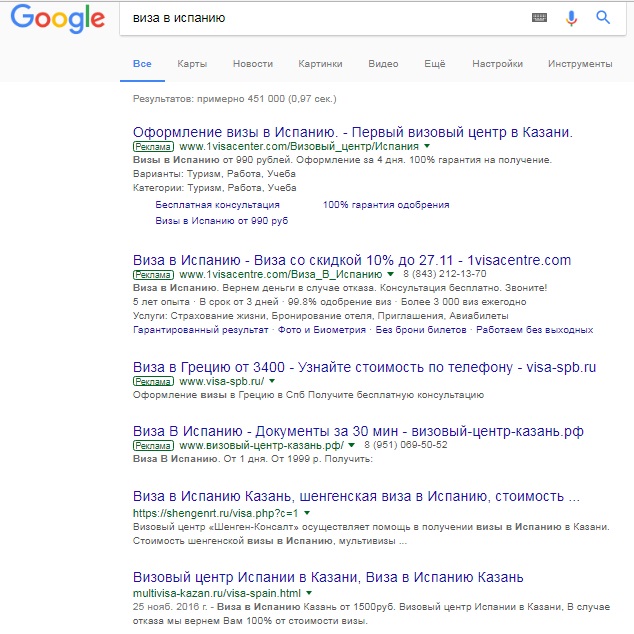Open 'Настройки' menu
Image resolution: width=634 pixels, height=634 pixels.
[x=497, y=64]
